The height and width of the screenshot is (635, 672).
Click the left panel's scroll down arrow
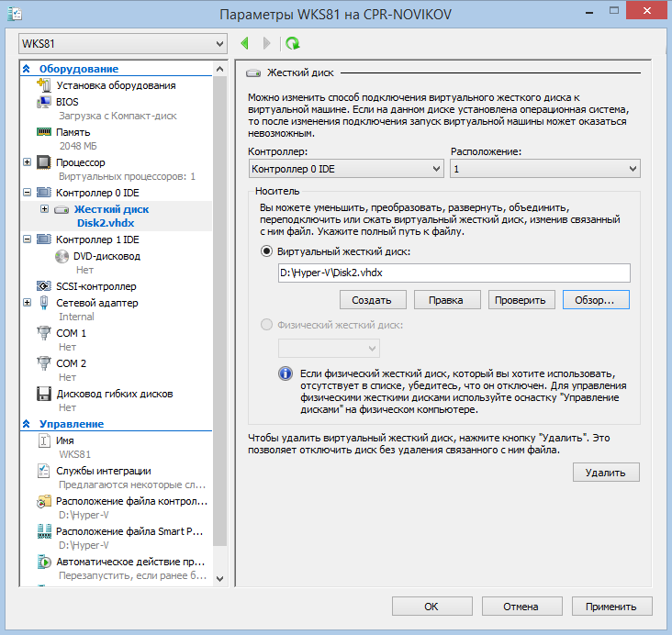(219, 578)
